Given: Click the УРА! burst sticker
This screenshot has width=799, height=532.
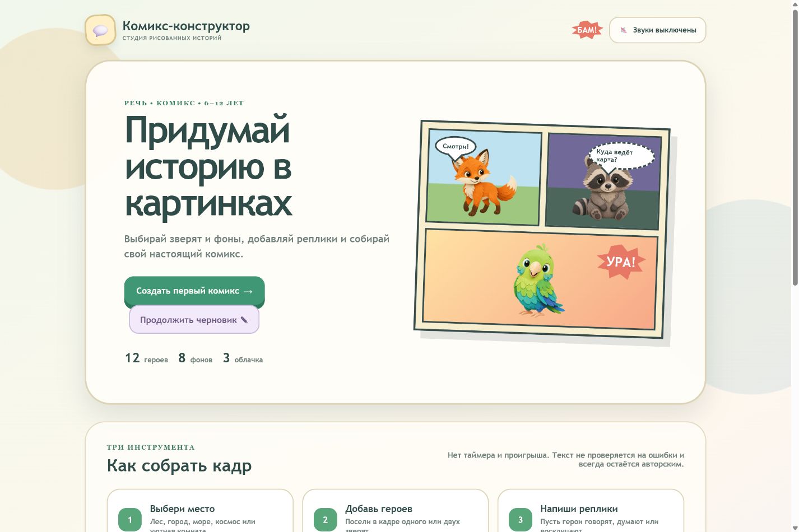Looking at the screenshot, I should (621, 262).
